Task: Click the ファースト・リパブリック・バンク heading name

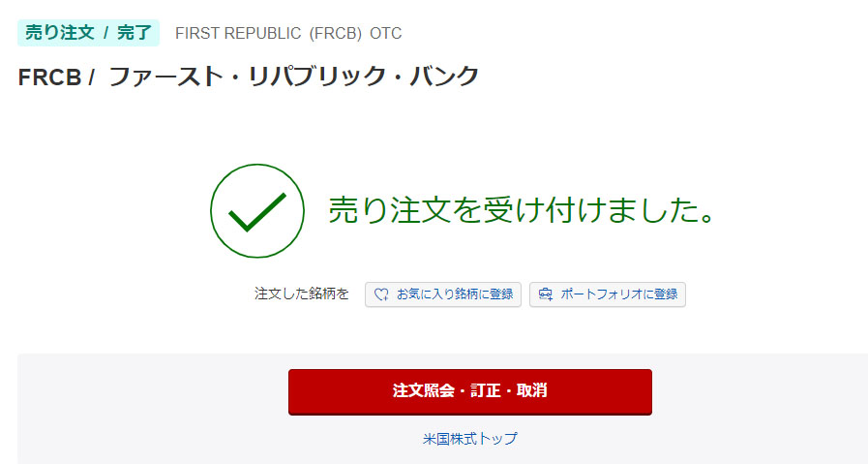Action: [294, 77]
